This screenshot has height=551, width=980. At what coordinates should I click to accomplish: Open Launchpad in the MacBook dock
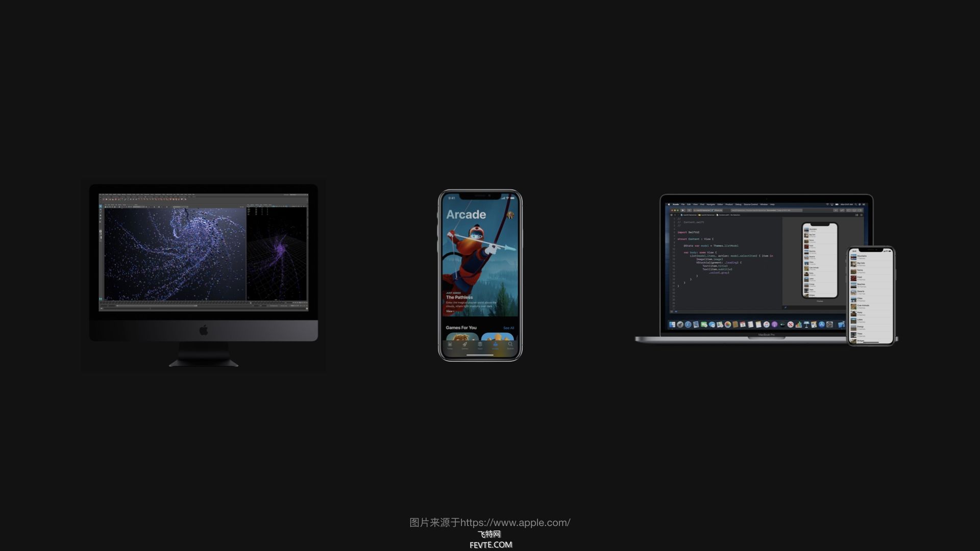pyautogui.click(x=680, y=324)
